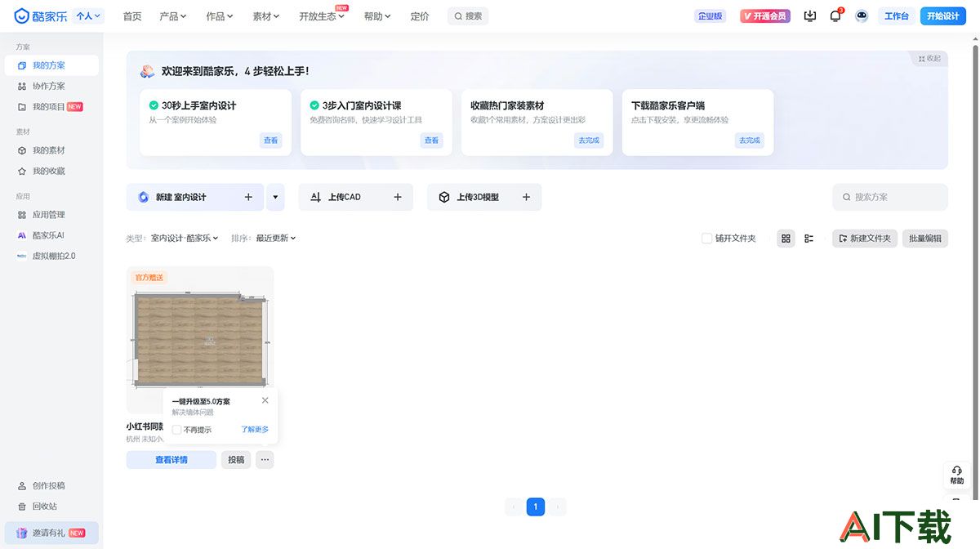Open 定价 in top navigation

tap(420, 16)
